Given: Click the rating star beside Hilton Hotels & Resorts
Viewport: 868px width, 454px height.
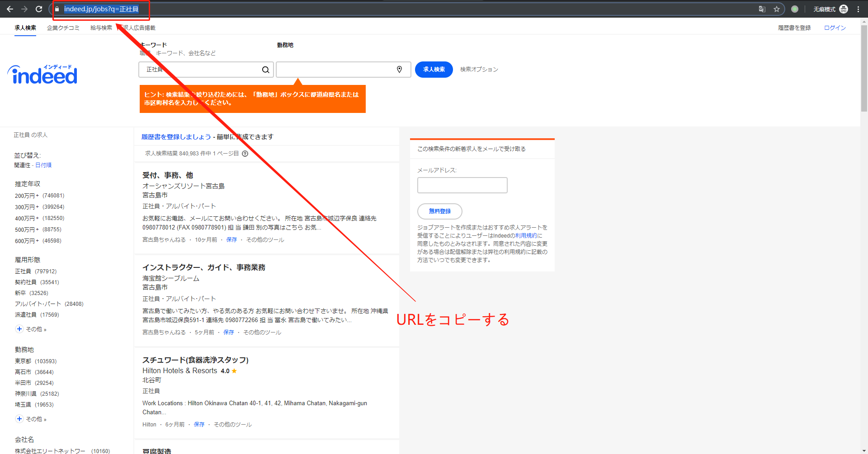Looking at the screenshot, I should [234, 371].
